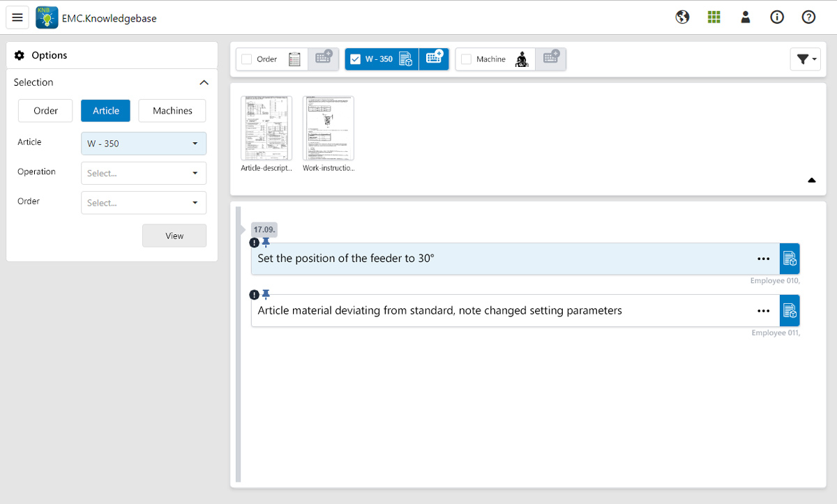Open the hamburger navigation menu
837x504 pixels.
17,17
